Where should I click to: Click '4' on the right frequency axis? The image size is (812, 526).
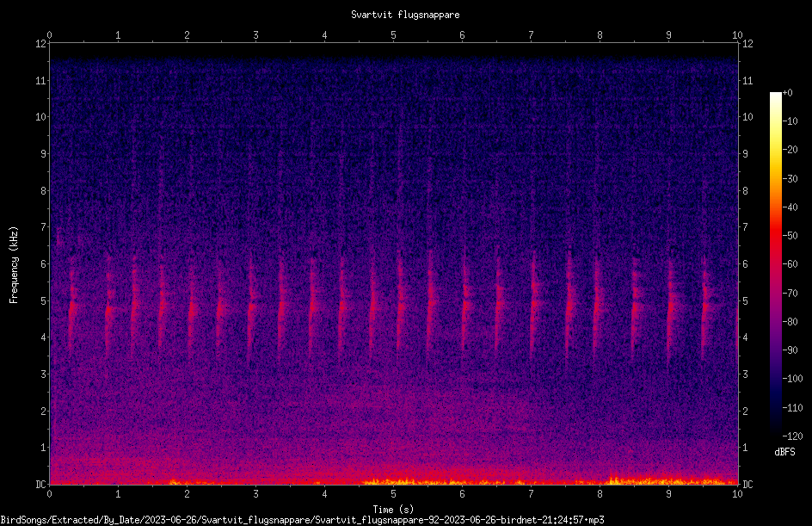[x=745, y=337]
